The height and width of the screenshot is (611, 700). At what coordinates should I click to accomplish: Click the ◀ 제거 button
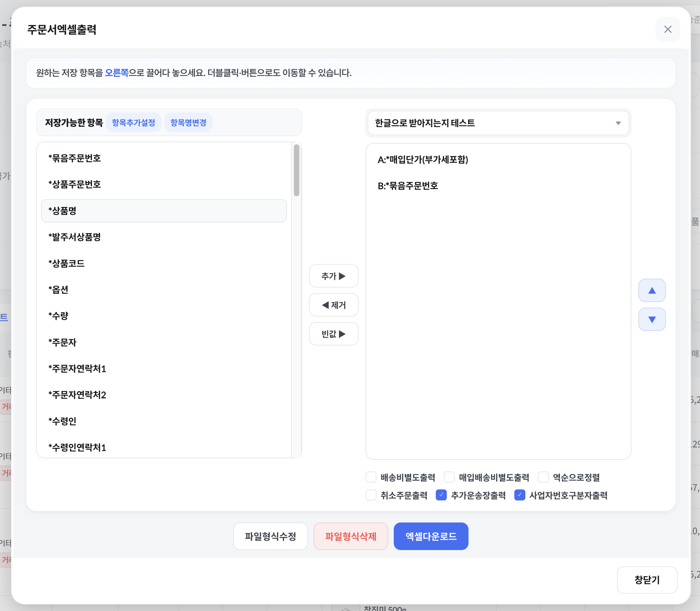click(333, 305)
